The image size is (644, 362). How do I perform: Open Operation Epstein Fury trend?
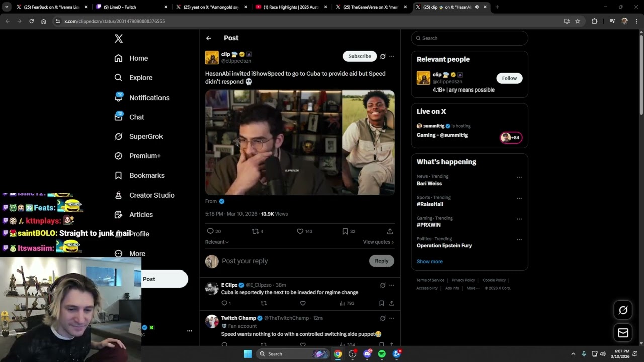tap(444, 246)
